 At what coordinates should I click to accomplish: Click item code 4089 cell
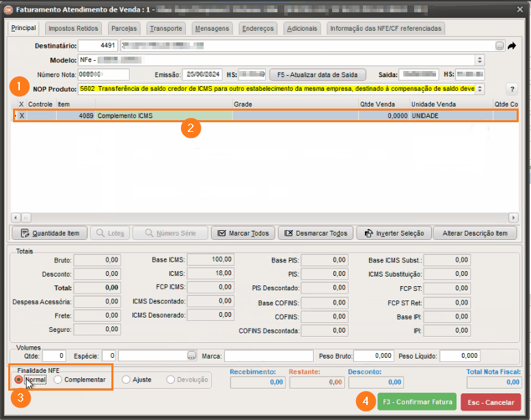tap(76, 115)
